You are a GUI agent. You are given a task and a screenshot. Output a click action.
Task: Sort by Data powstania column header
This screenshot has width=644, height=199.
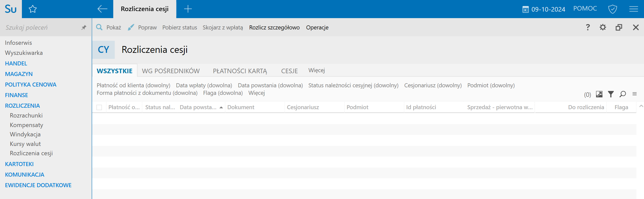click(198, 107)
